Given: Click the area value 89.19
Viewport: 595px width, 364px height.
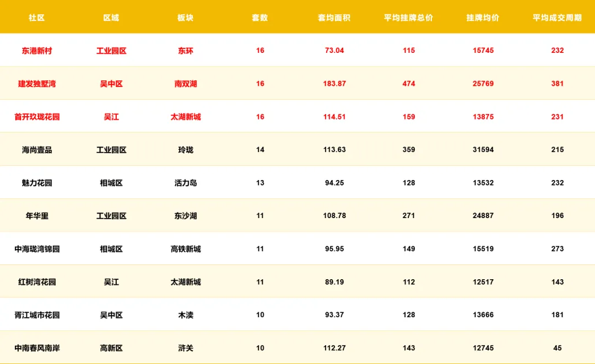Looking at the screenshot, I should (334, 281).
